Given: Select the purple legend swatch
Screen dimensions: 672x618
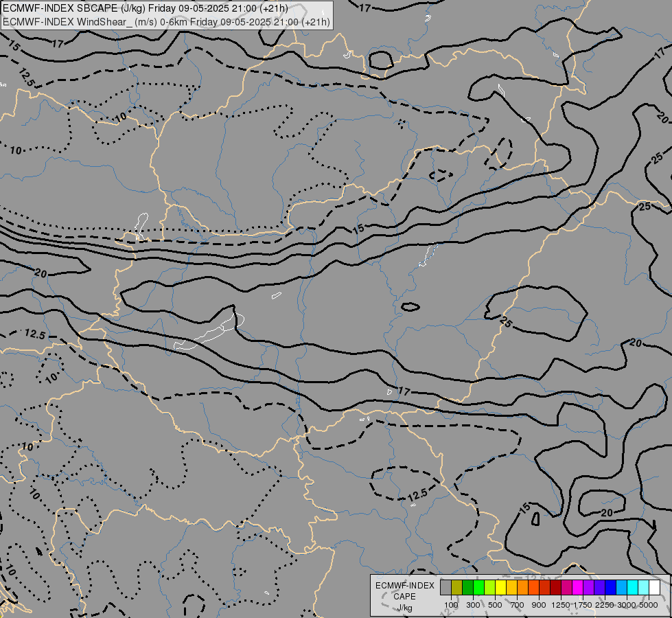Looking at the screenshot, I should [589, 587].
